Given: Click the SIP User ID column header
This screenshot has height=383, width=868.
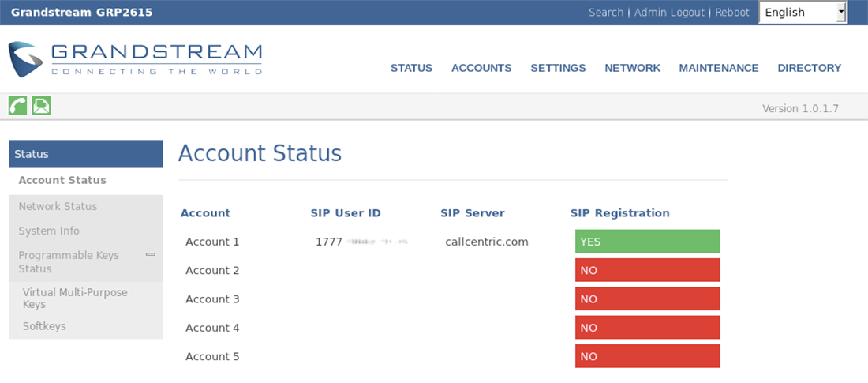Looking at the screenshot, I should pos(346,213).
